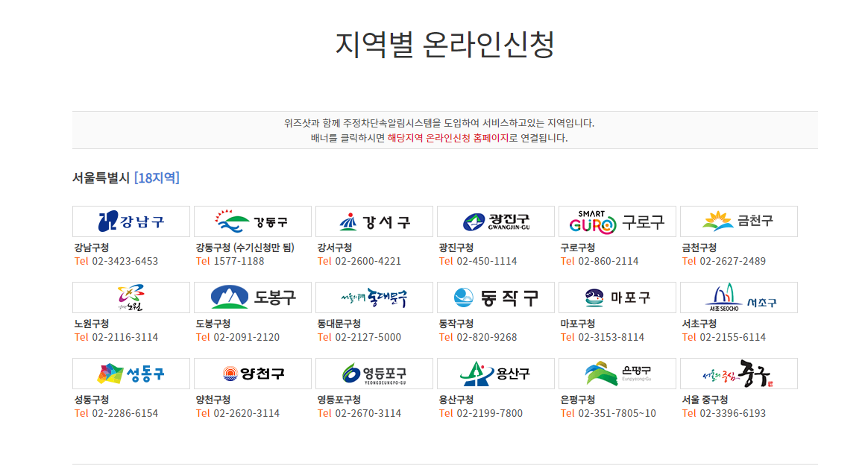This screenshot has height=469, width=868.
Task: Click the 도봉구청 name label
Action: coord(213,324)
